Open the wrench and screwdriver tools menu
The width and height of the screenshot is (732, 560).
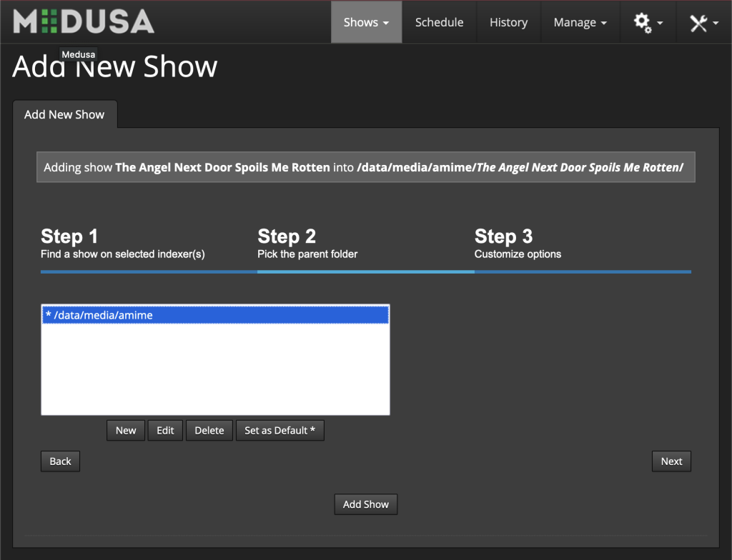point(704,22)
